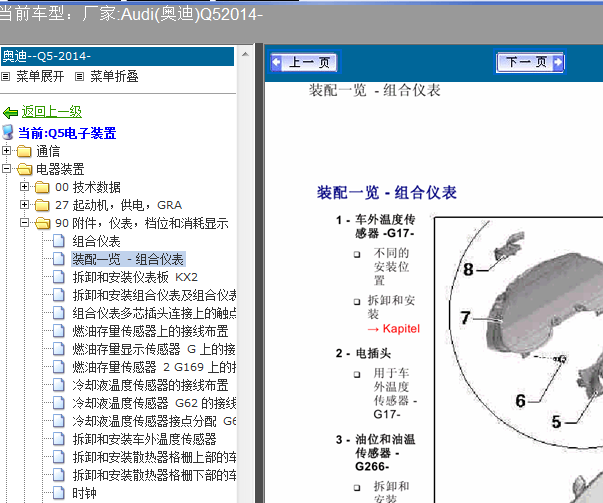Image resolution: width=603 pixels, height=503 pixels.
Task: Click the 返回上一级 link
Action: click(52, 112)
